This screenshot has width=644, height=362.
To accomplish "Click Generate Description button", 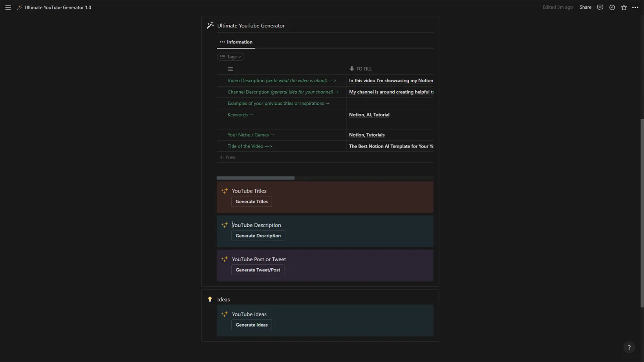I will tap(258, 236).
